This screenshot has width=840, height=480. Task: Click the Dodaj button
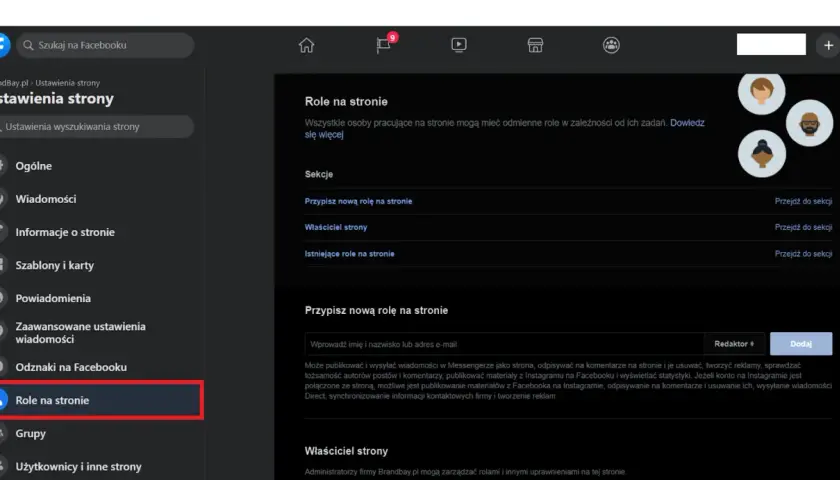(x=801, y=344)
